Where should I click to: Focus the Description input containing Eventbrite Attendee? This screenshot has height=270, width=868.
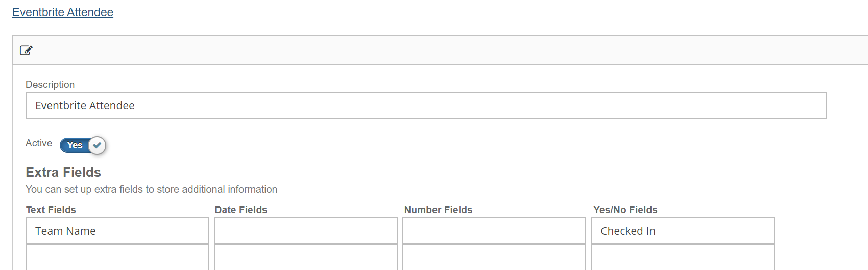(x=426, y=105)
